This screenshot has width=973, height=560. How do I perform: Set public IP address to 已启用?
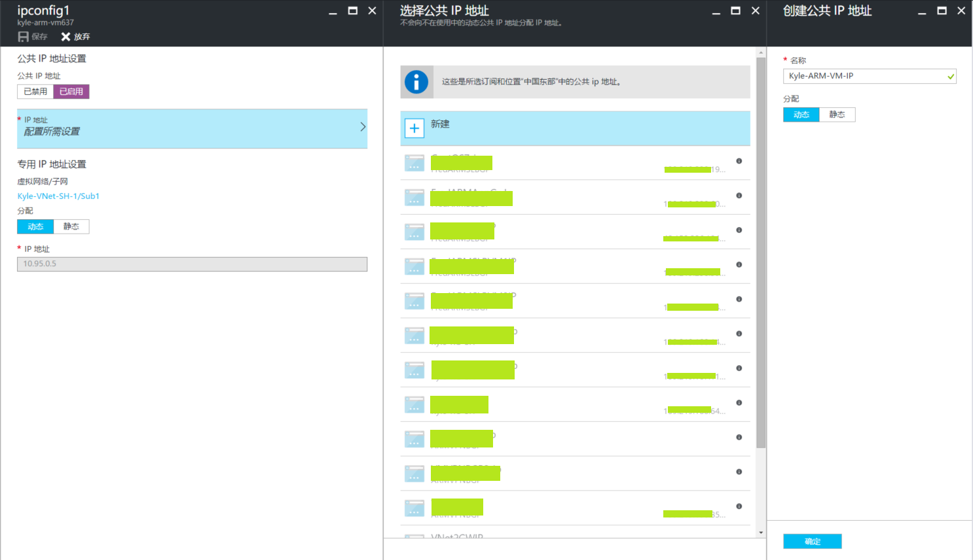pos(71,92)
